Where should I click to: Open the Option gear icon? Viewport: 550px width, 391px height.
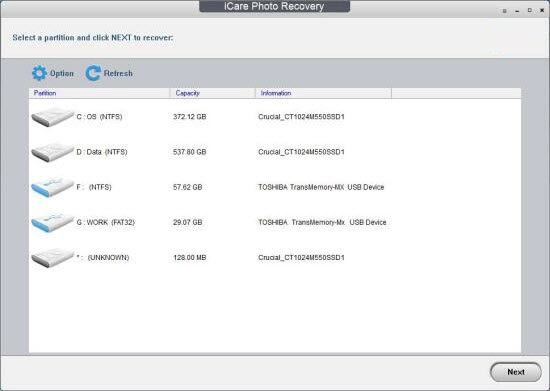(x=39, y=73)
